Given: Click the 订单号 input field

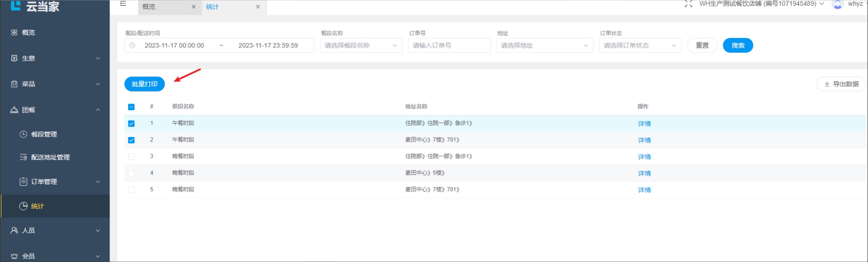Looking at the screenshot, I should tap(449, 46).
